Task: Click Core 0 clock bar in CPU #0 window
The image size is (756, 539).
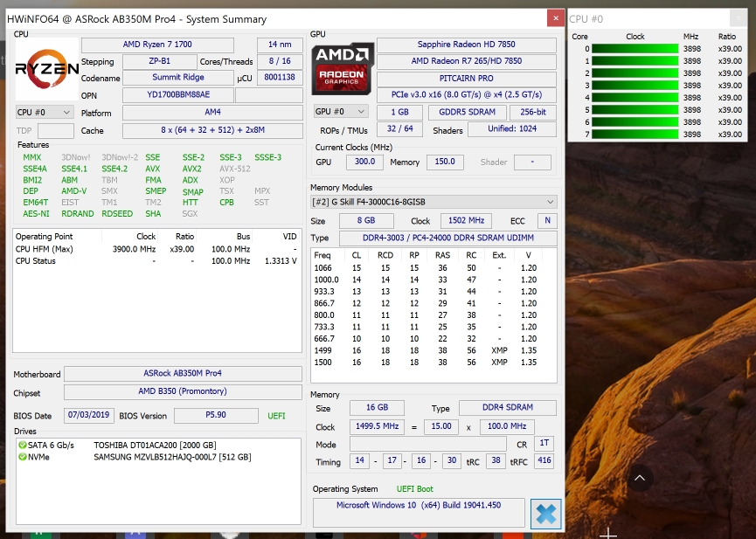Action: [635, 49]
